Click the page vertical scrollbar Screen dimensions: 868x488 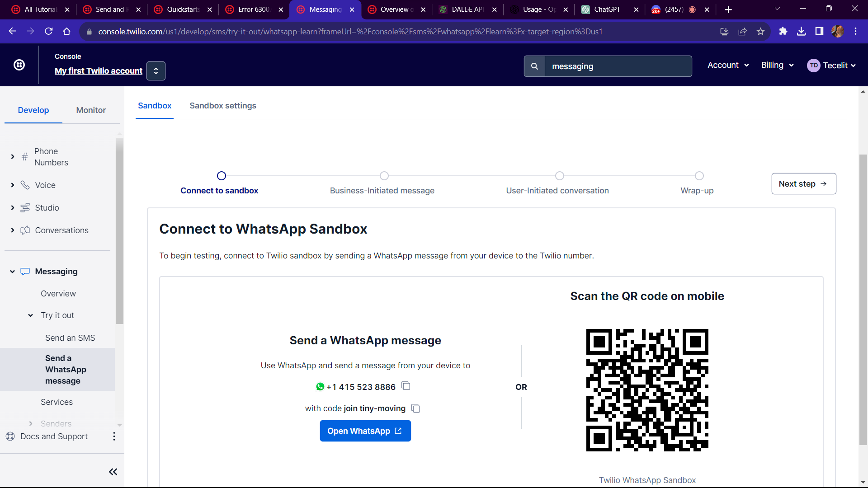863,298
